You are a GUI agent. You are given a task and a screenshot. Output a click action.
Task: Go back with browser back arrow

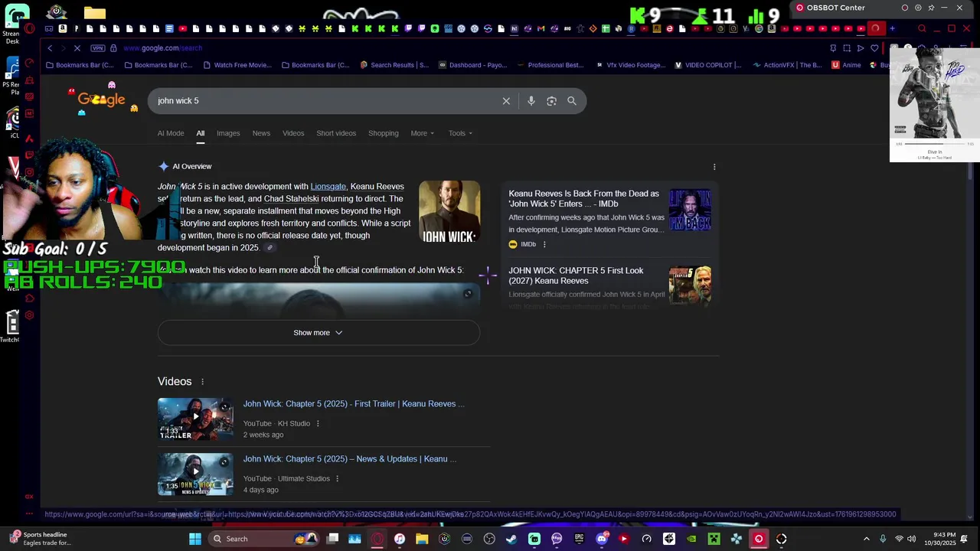click(x=50, y=48)
